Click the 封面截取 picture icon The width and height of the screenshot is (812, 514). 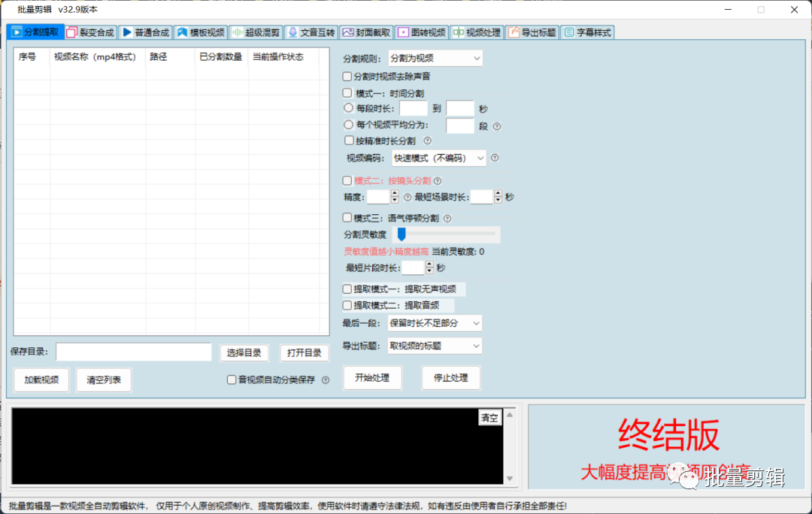pyautogui.click(x=347, y=32)
